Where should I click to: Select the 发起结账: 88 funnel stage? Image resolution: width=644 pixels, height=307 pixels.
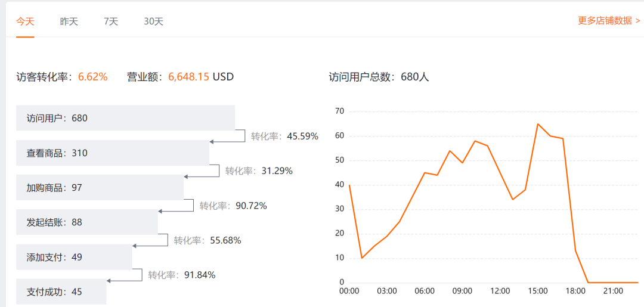86,222
